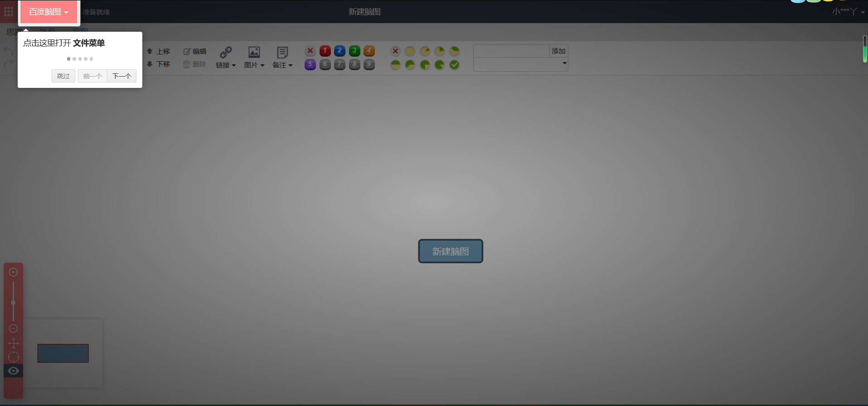Click 下一个 to go to next tip
Image resolution: width=868 pixels, height=406 pixels.
click(121, 76)
